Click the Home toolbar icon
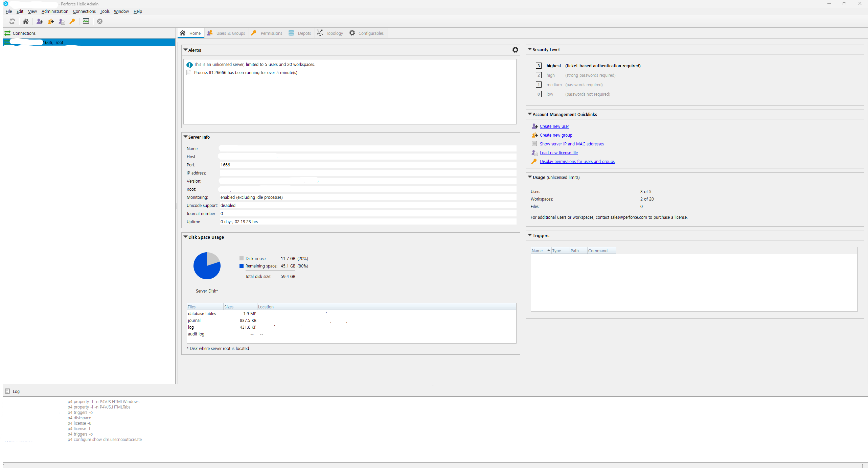 (x=25, y=21)
